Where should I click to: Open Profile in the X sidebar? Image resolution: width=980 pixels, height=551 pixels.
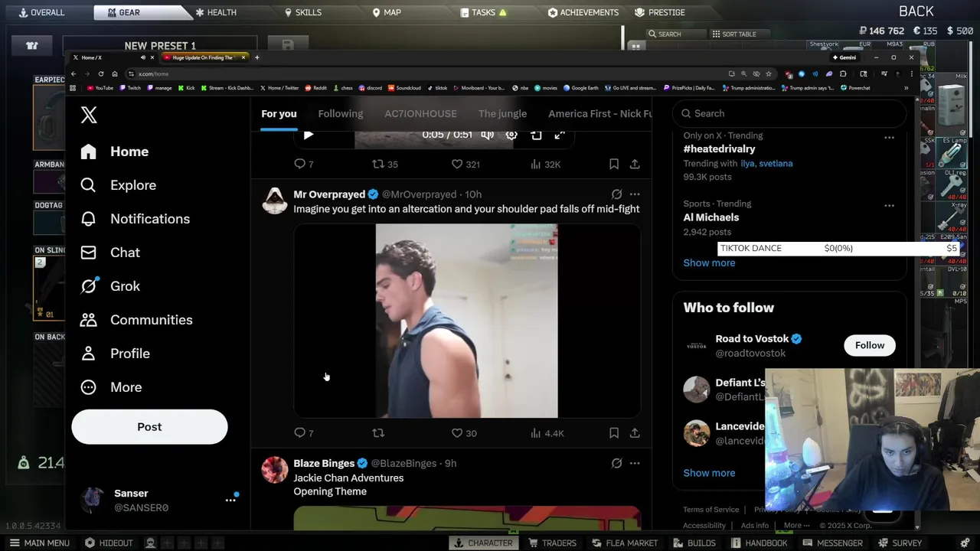tap(115, 354)
